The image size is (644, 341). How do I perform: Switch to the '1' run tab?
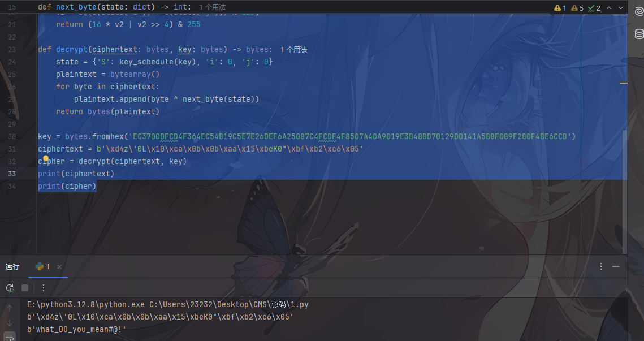(44, 266)
